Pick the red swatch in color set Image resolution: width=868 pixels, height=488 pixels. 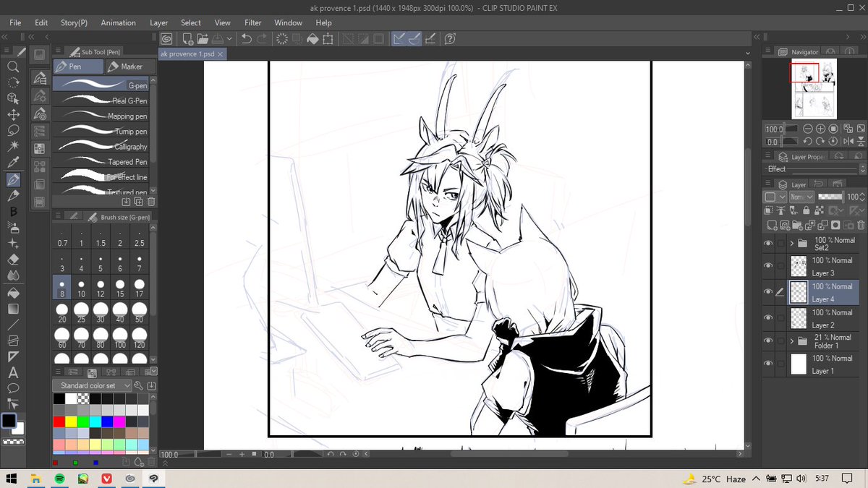[59, 421]
